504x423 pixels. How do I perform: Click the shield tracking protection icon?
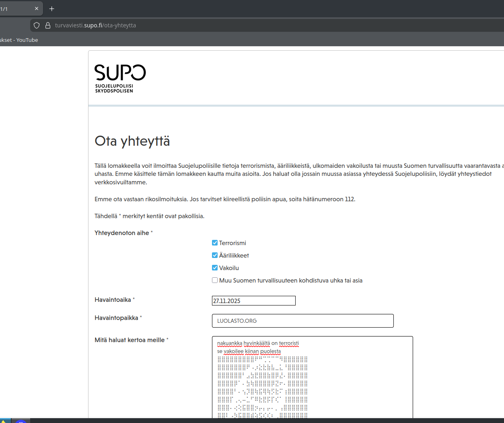click(x=37, y=25)
